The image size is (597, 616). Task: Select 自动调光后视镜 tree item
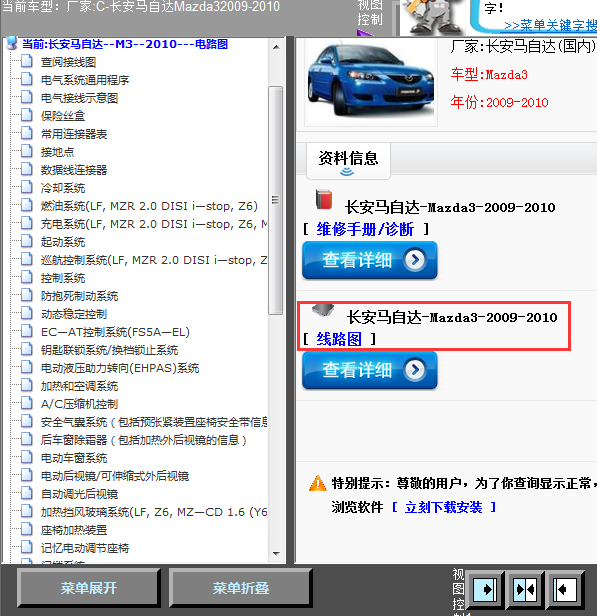[x=79, y=494]
